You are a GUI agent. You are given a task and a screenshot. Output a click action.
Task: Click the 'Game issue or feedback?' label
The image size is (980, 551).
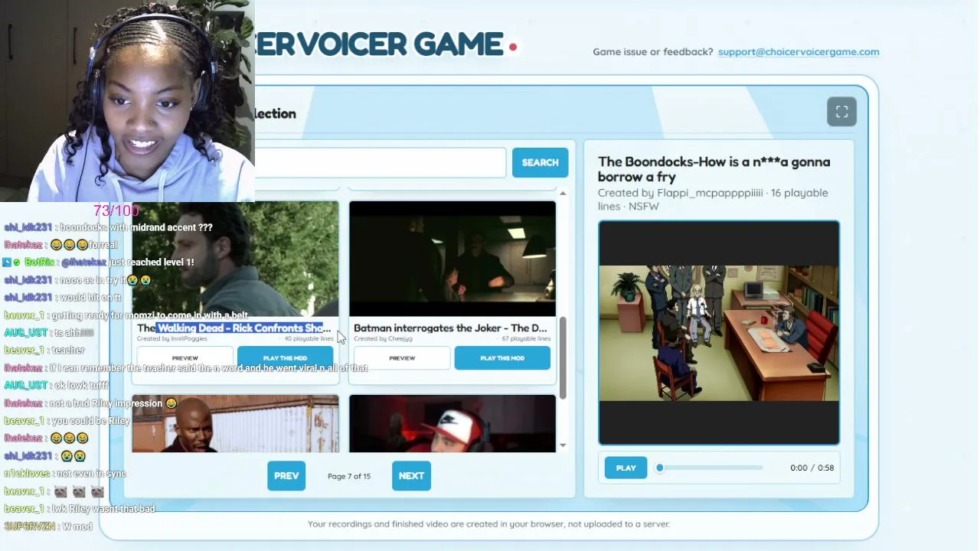pyautogui.click(x=653, y=52)
